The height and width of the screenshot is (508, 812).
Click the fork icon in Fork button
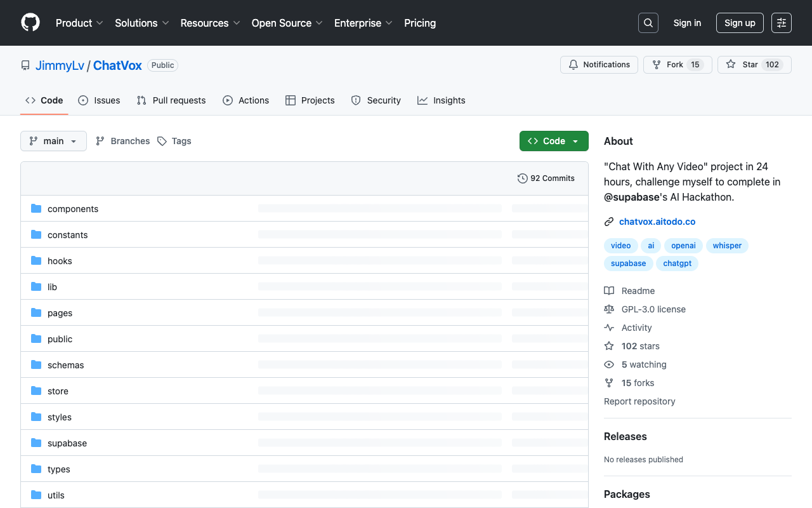pyautogui.click(x=657, y=65)
